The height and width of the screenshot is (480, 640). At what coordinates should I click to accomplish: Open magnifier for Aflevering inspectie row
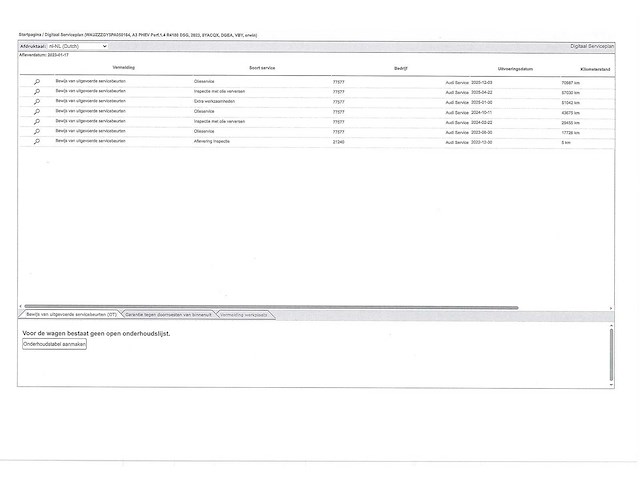click(37, 143)
